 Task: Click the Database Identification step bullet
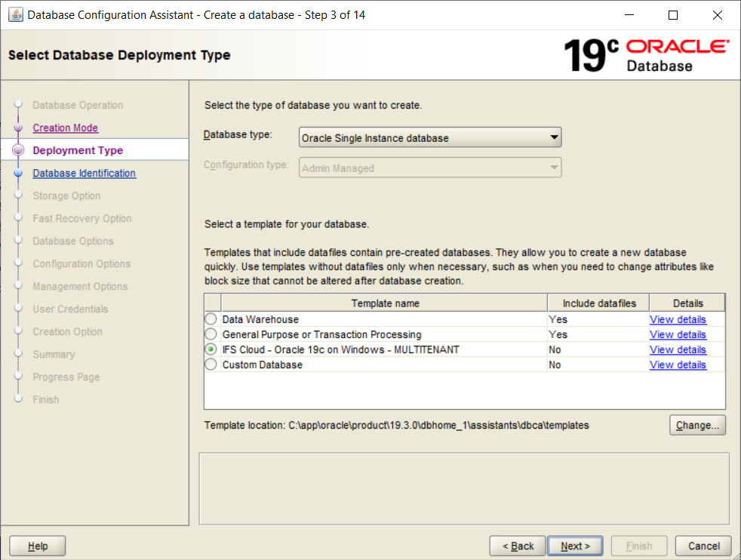pos(19,174)
